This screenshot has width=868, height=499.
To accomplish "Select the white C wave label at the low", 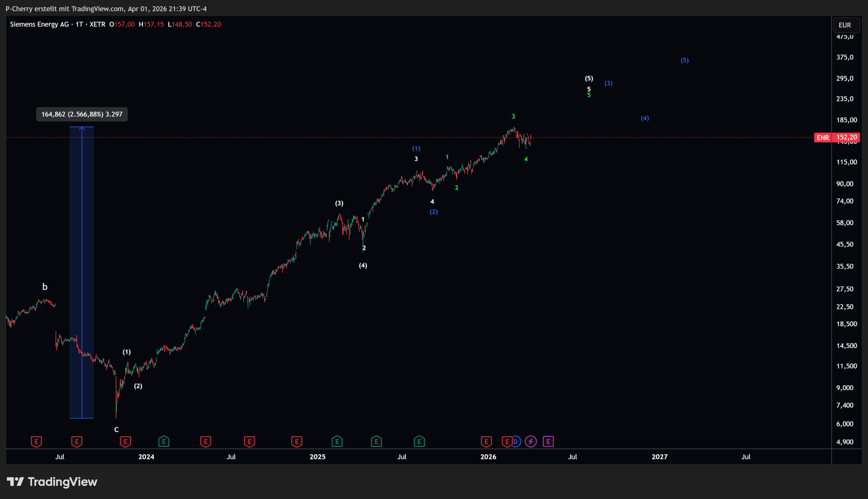I will pyautogui.click(x=117, y=430).
